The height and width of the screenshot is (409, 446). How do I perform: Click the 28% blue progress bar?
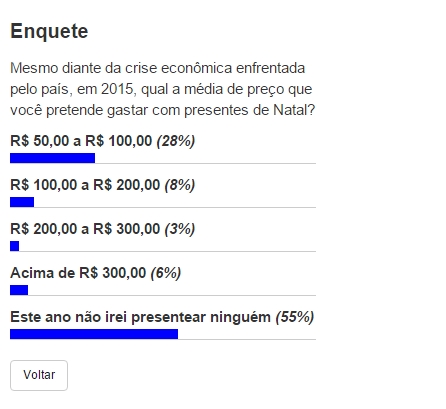[52, 158]
